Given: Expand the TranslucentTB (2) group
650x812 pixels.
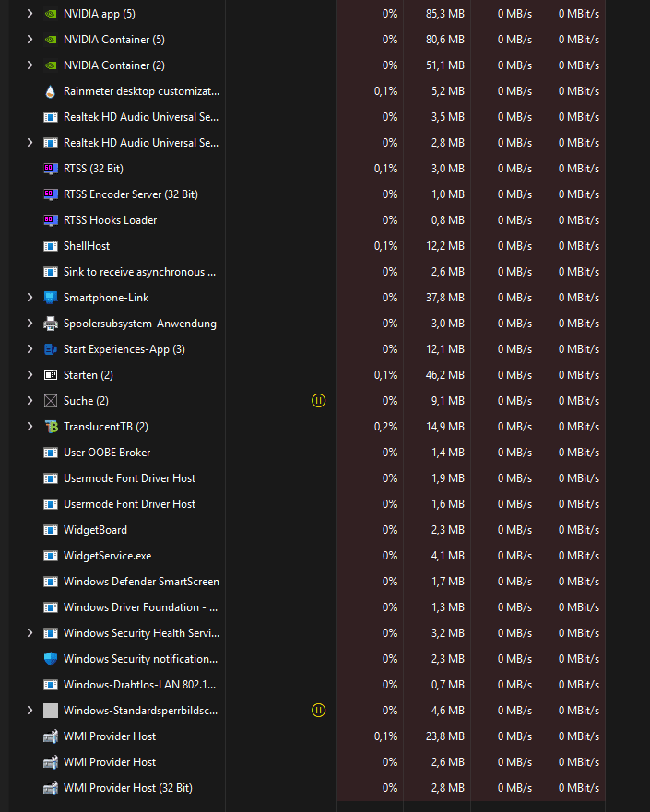Looking at the screenshot, I should 30,427.
